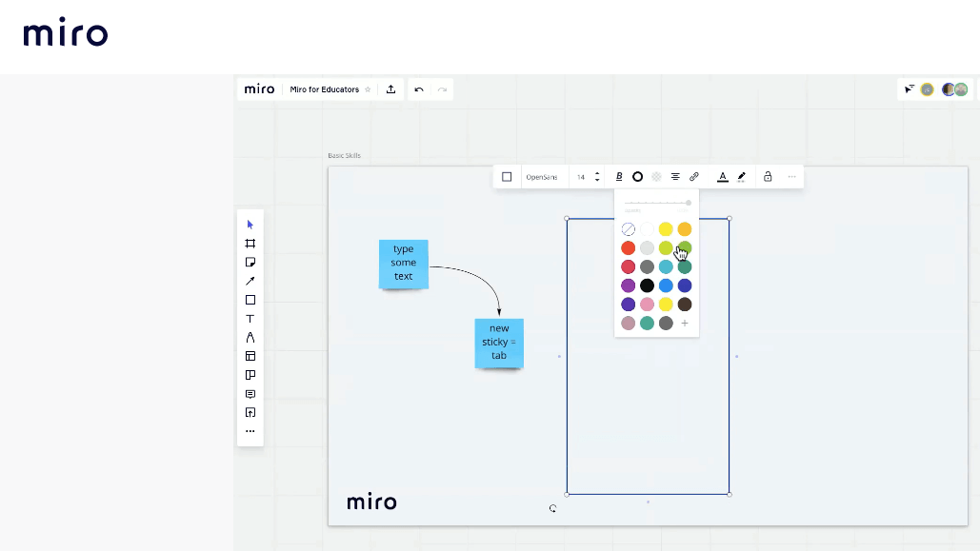
Task: Pick the Sticky note tool
Action: click(250, 262)
